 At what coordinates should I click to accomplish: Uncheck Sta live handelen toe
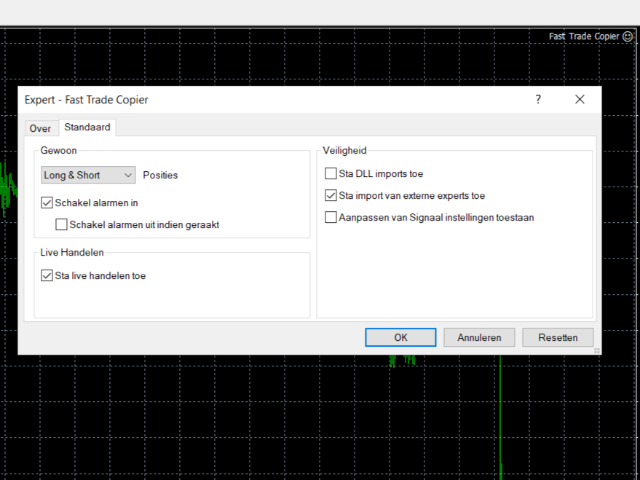click(x=47, y=276)
